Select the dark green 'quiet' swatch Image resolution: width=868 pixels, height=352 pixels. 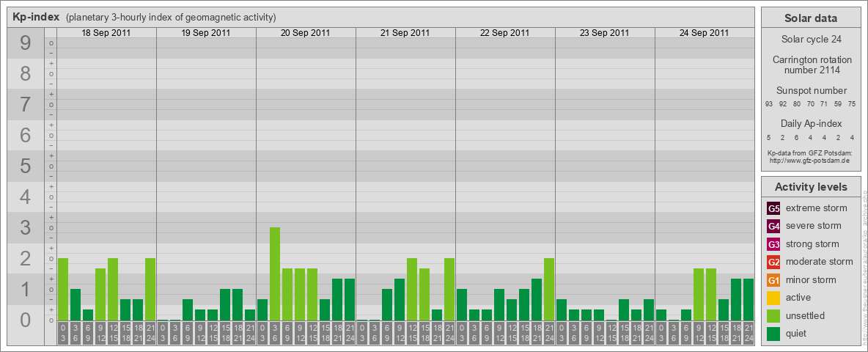(774, 333)
